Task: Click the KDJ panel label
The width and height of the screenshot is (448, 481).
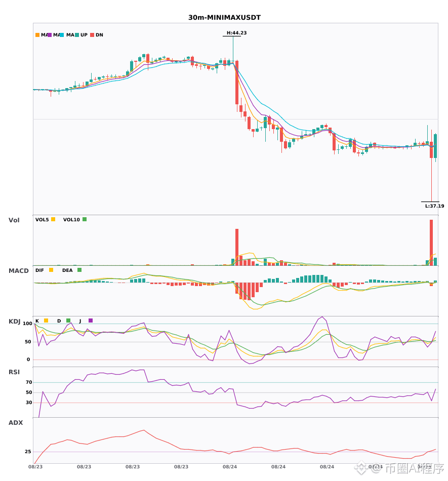Action: click(x=14, y=322)
